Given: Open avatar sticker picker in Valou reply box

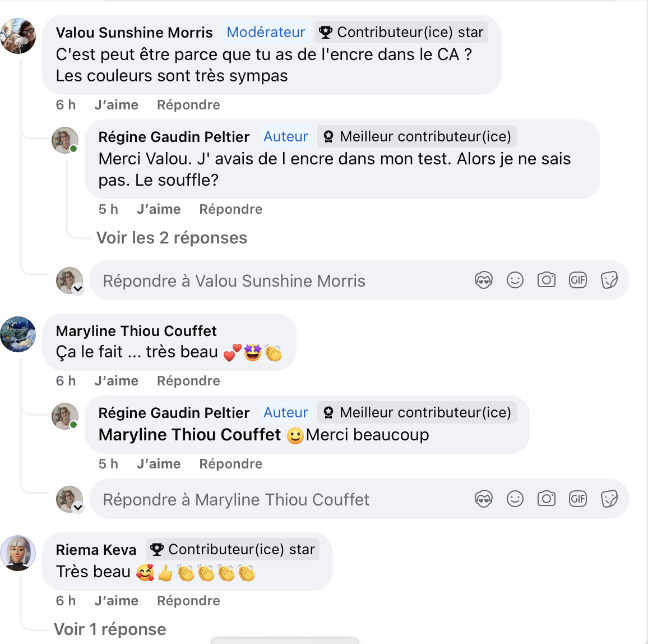Looking at the screenshot, I should pyautogui.click(x=483, y=280).
